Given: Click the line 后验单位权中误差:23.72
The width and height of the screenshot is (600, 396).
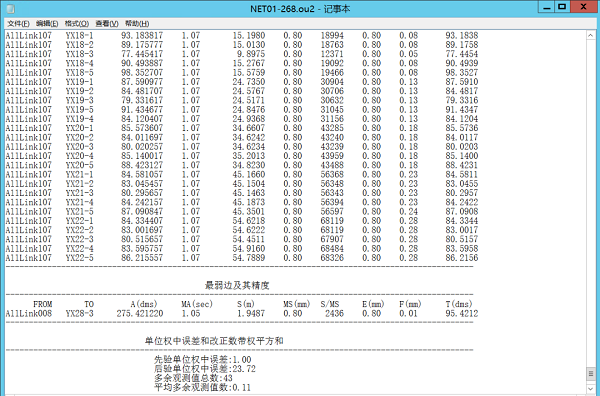Looking at the screenshot, I should click(205, 369).
